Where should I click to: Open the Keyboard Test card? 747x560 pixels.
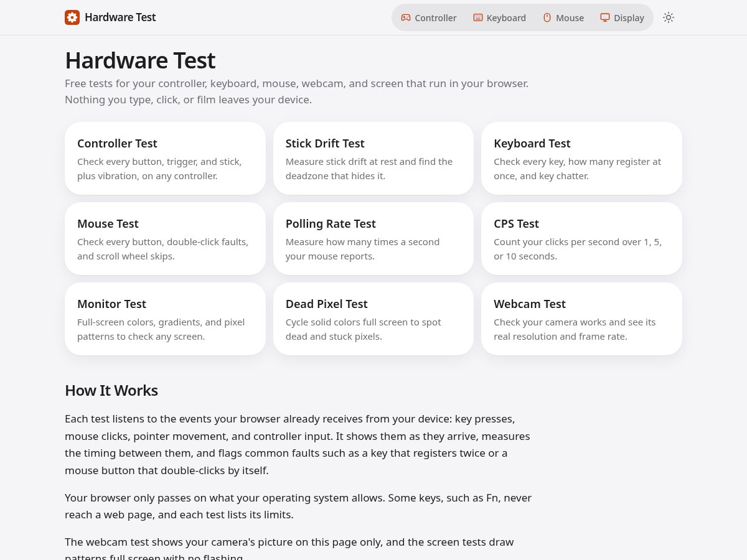pyautogui.click(x=581, y=158)
